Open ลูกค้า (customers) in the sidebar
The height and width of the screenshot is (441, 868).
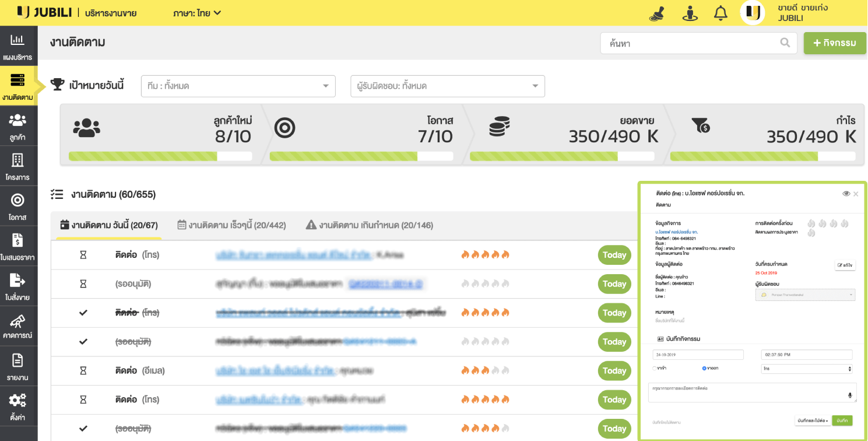point(17,127)
